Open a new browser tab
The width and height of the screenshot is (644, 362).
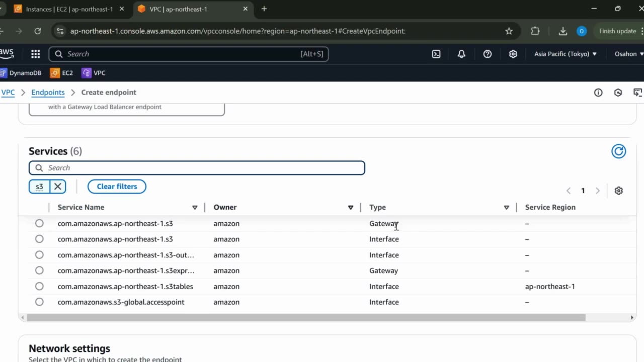[x=264, y=9]
